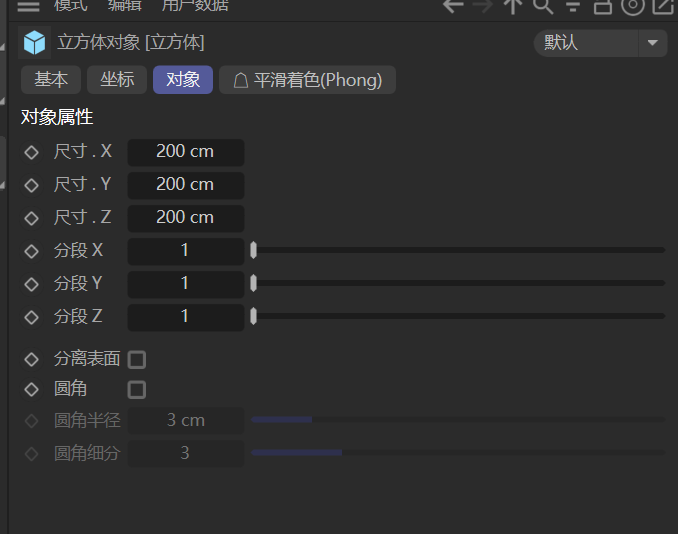Click the filter icon in the top bar

click(x=573, y=6)
